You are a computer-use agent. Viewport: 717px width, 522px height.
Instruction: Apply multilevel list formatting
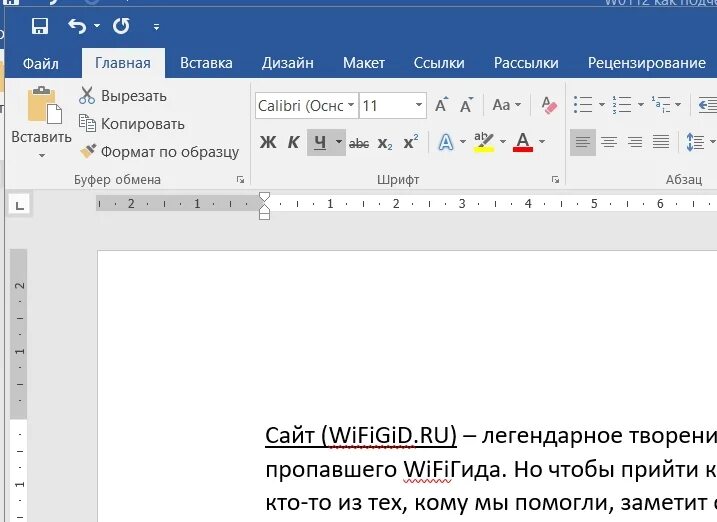click(x=661, y=105)
